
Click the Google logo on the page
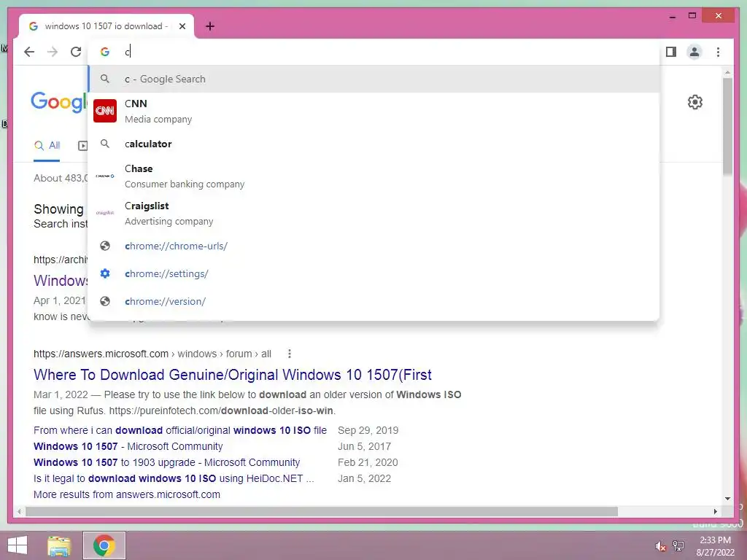(60, 102)
